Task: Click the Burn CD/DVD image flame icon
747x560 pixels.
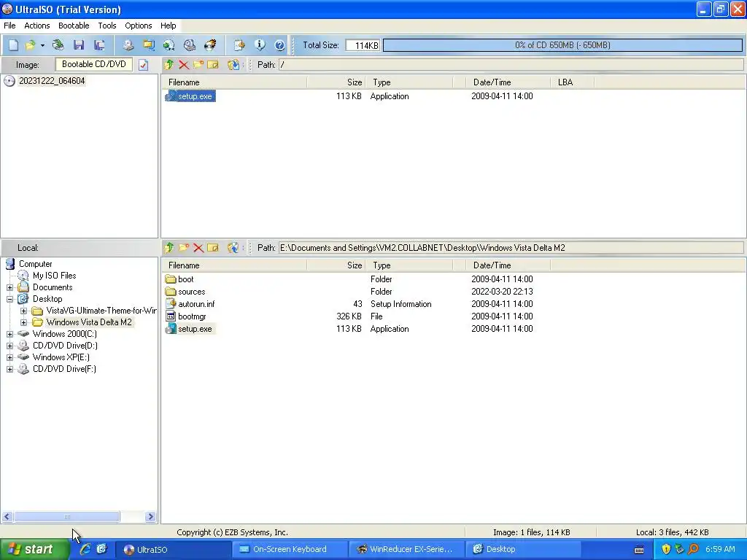Action: click(210, 45)
